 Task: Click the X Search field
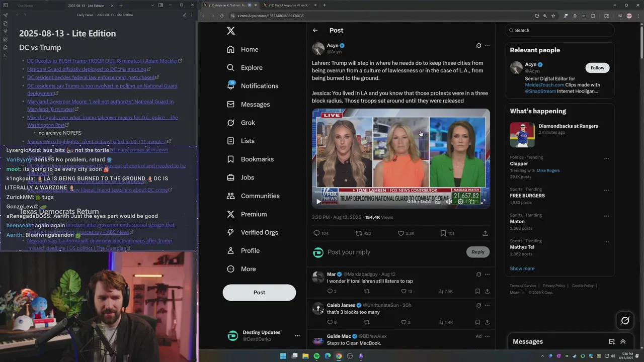559,30
